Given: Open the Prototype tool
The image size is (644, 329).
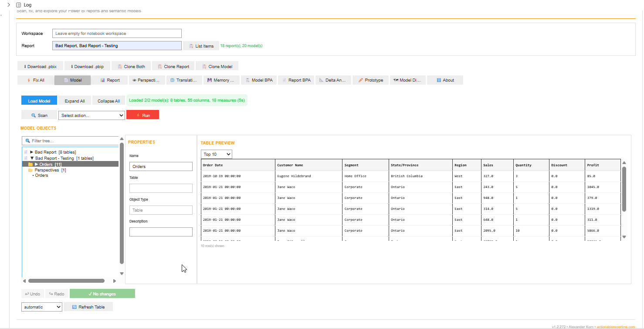Looking at the screenshot, I should (x=370, y=80).
